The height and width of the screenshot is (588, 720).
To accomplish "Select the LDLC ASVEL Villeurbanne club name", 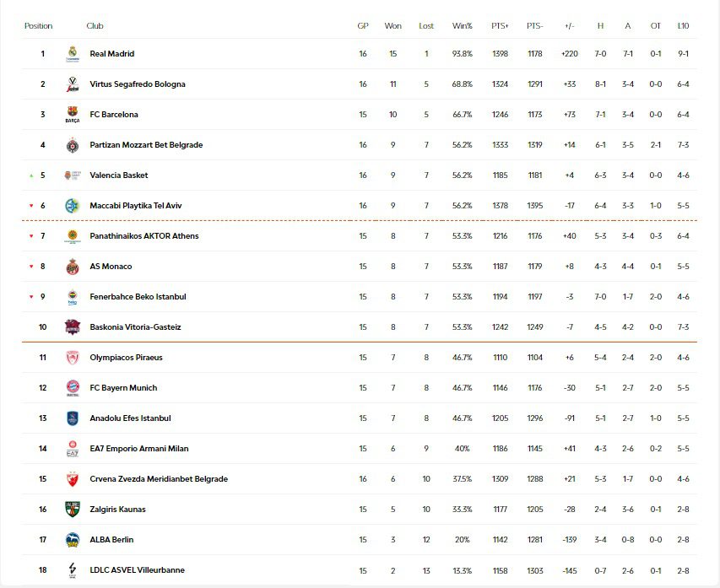I will tap(137, 570).
